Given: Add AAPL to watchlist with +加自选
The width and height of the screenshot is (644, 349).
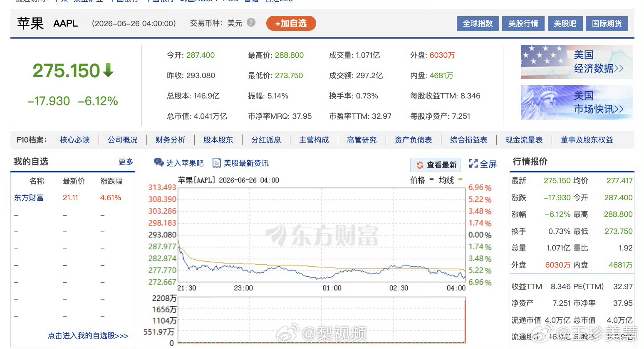Looking at the screenshot, I should click(x=291, y=23).
